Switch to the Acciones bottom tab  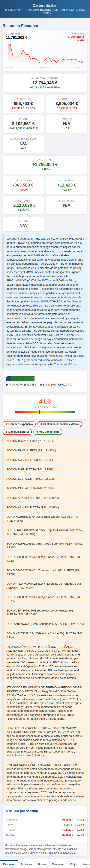click(26, 864)
